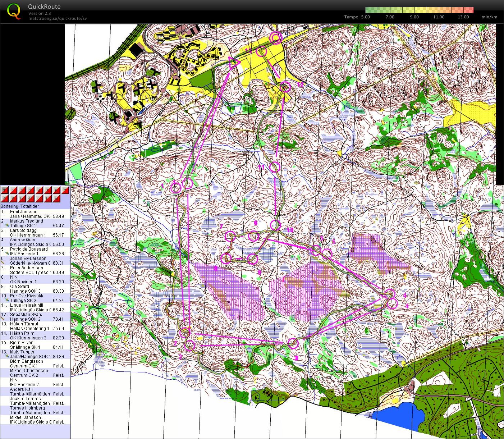
Task: Click control circle 10 on the map
Action: (x=275, y=225)
